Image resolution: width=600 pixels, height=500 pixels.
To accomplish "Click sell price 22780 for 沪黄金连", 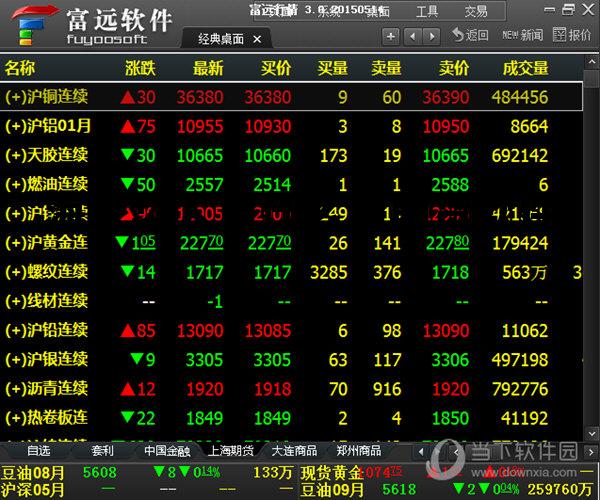I will 447,243.
